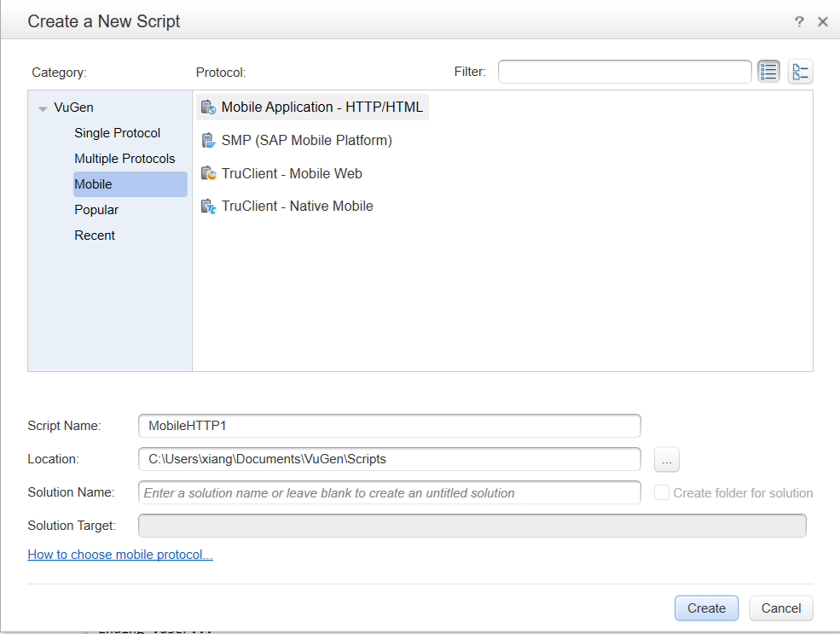Viewport: 840px width, 634px height.
Task: Select the Multiple Protocols category
Action: pyautogui.click(x=125, y=159)
